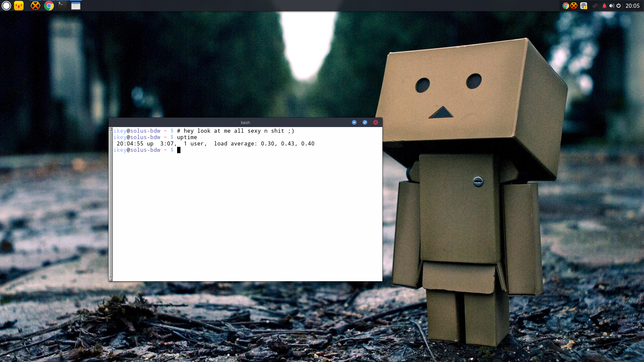Open the Budgie menu white circle icon
The width and height of the screenshot is (644, 362).
pyautogui.click(x=6, y=6)
